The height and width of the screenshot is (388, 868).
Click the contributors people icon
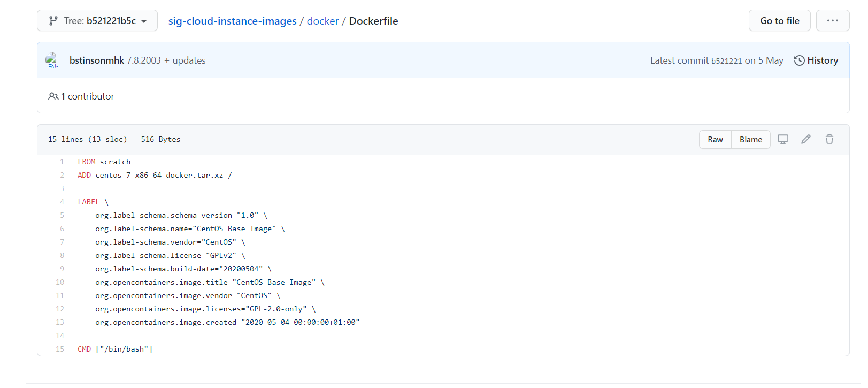[x=53, y=96]
